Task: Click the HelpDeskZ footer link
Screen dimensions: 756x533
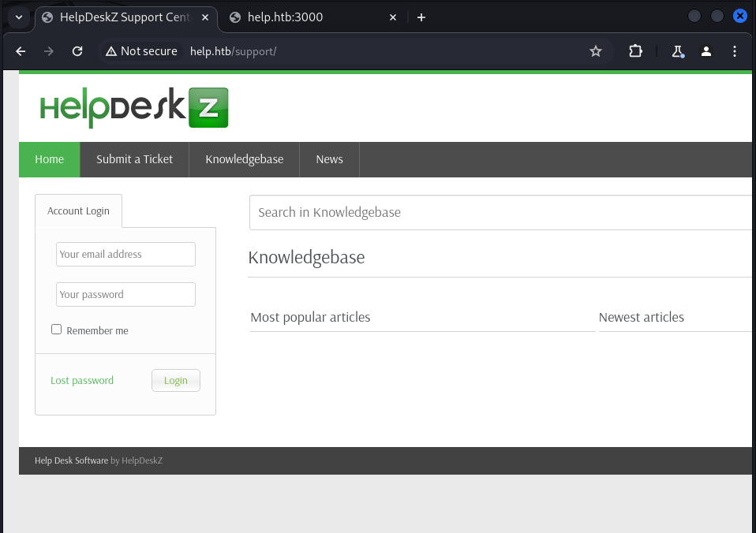Action: (142, 460)
